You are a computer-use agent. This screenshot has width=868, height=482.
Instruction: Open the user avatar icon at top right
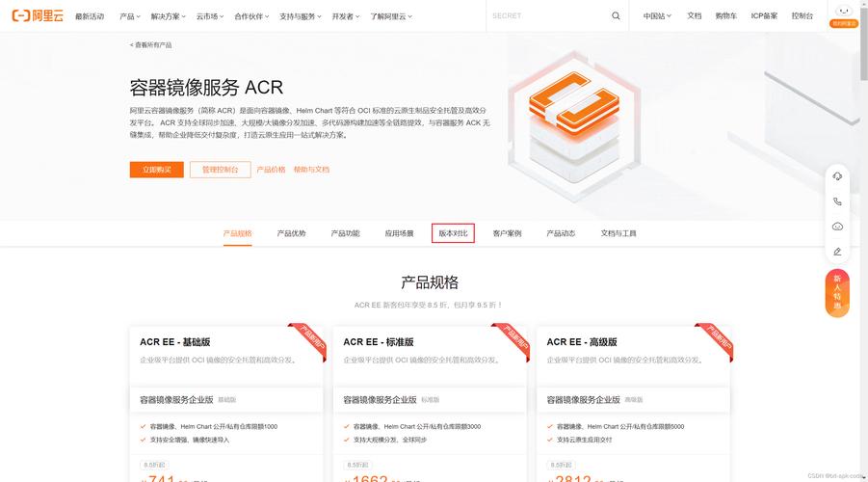pyautogui.click(x=843, y=10)
